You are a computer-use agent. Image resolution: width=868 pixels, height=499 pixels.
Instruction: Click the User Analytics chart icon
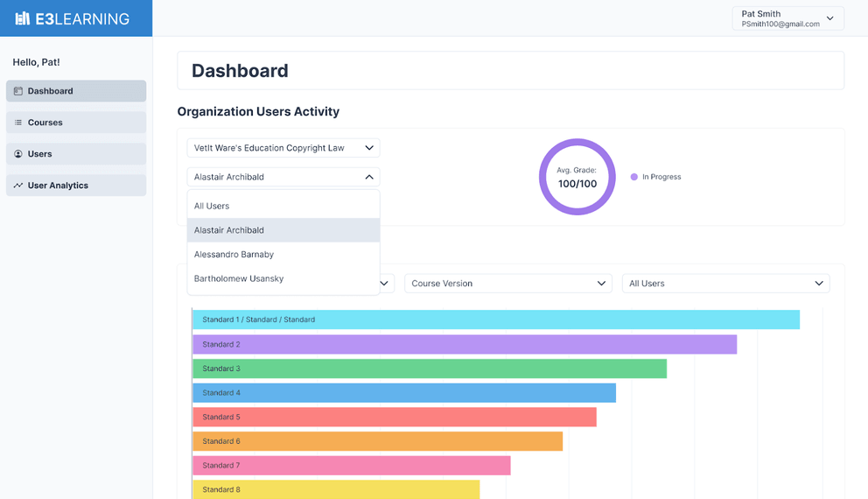click(18, 186)
